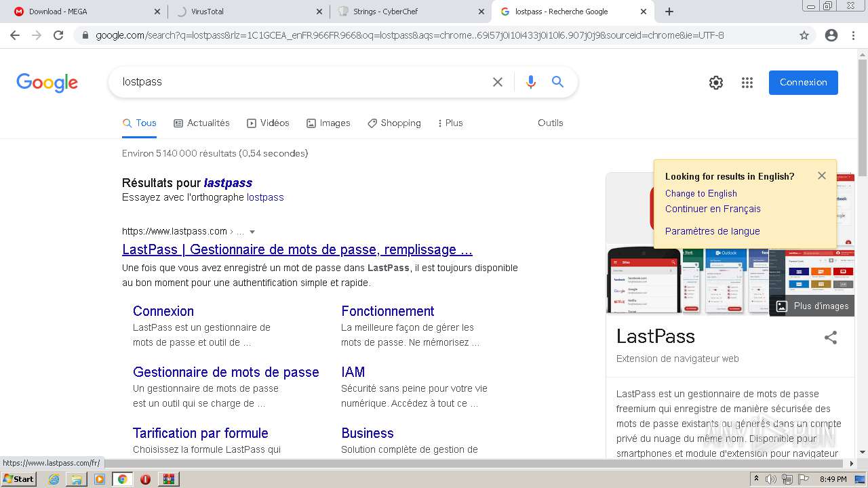The width and height of the screenshot is (868, 488).
Task: Reload the page with the refresh icon
Action: pos(58,35)
